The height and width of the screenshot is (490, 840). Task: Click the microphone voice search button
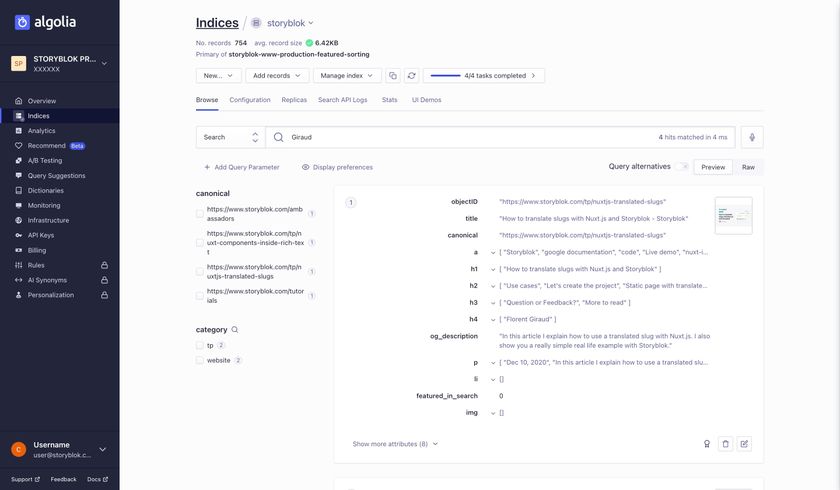coord(752,137)
